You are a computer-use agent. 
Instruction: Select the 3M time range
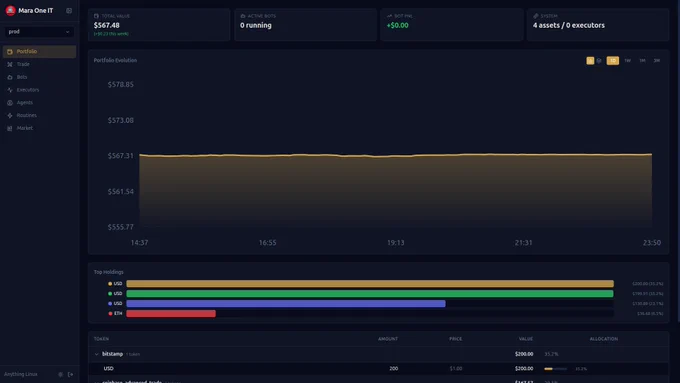[657, 61]
